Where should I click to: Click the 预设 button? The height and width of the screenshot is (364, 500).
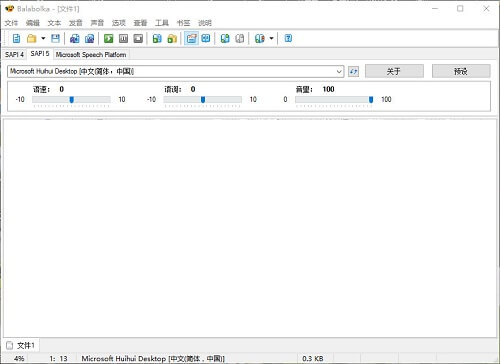461,71
